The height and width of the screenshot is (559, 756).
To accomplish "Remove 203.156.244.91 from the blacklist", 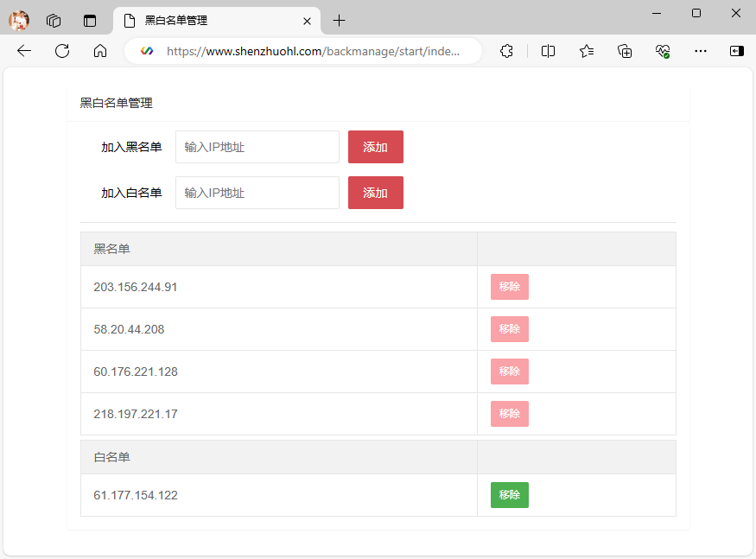I will [509, 287].
